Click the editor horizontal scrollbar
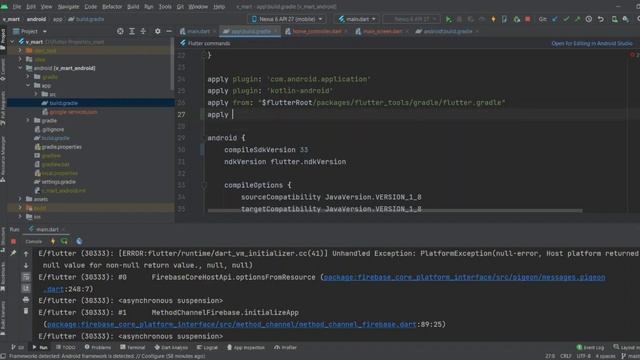 395,211
